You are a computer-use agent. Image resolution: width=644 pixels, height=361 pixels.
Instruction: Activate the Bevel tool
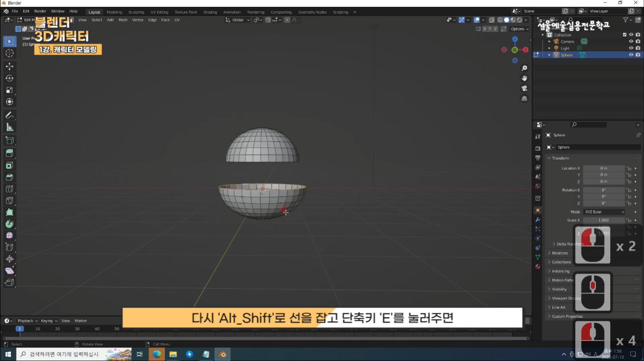[10, 177]
